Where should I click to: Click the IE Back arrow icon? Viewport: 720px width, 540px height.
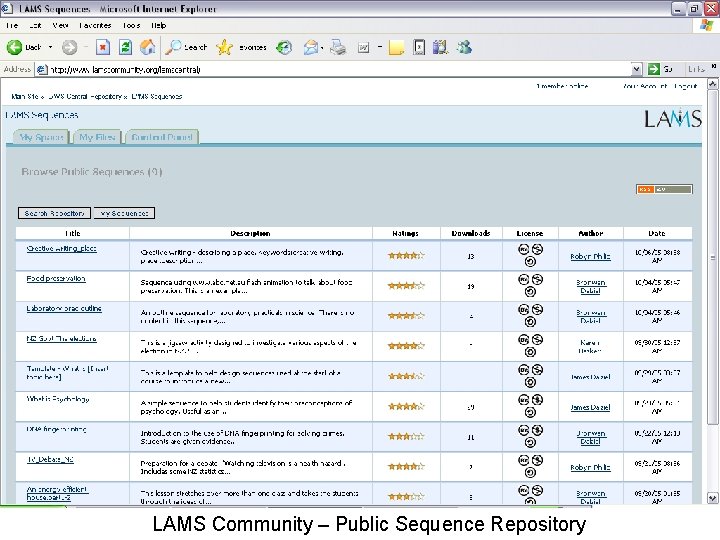coord(14,47)
